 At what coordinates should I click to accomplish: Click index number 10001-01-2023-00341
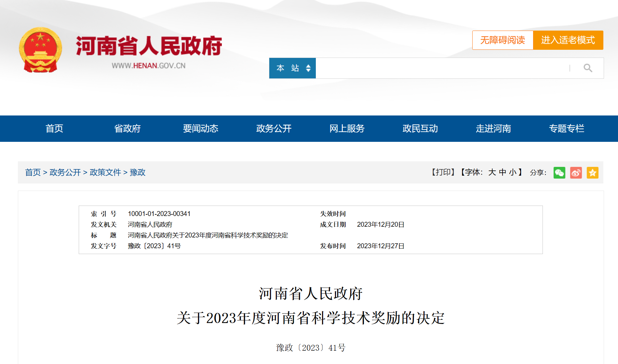pyautogui.click(x=159, y=214)
